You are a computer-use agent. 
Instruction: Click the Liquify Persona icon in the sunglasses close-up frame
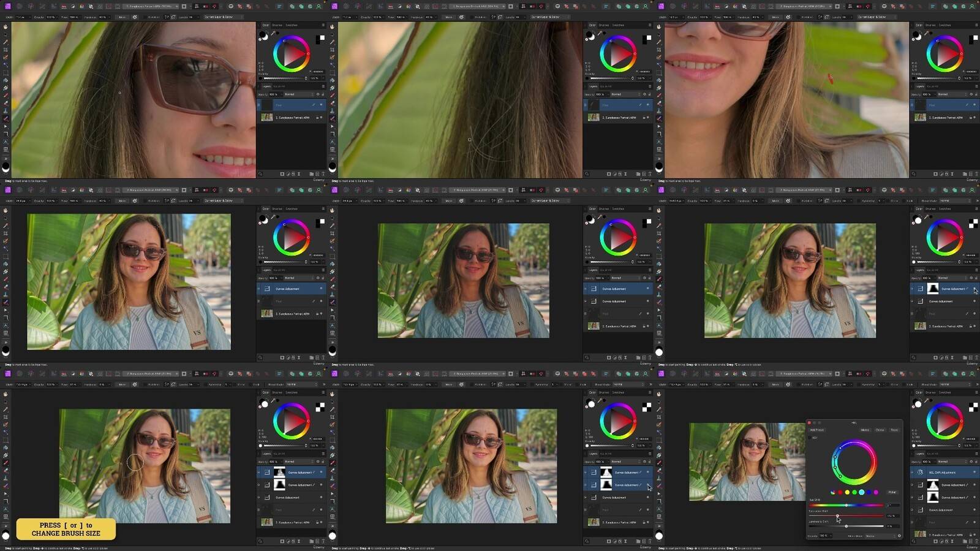pos(20,6)
